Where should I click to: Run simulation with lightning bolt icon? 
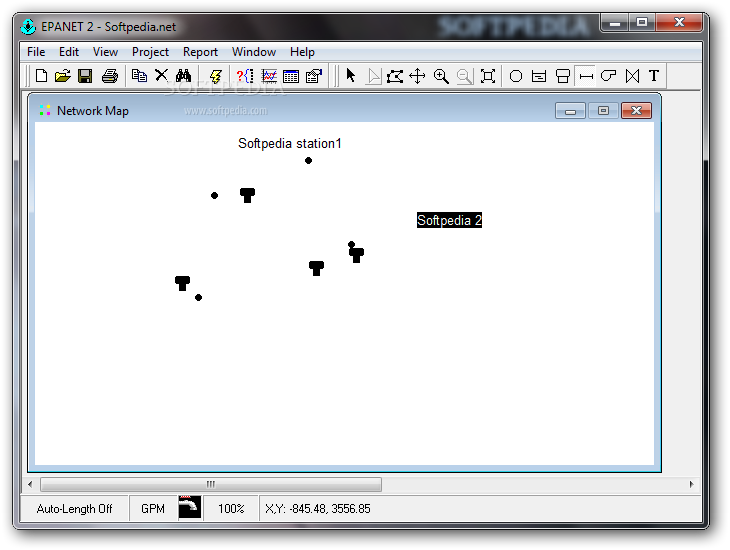coord(215,75)
